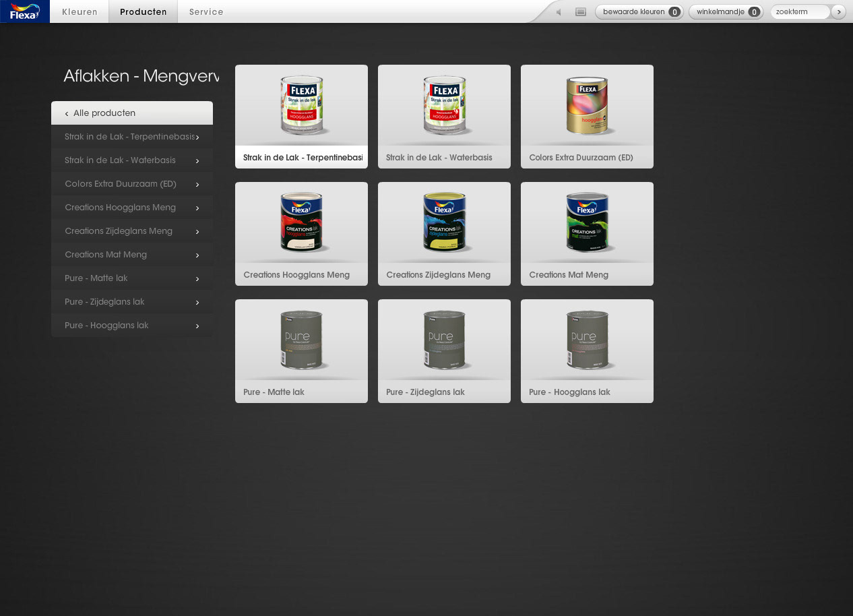Click card label Strak in de Lak - Terpentinebasis
Image resolution: width=853 pixels, height=616 pixels.
[303, 158]
